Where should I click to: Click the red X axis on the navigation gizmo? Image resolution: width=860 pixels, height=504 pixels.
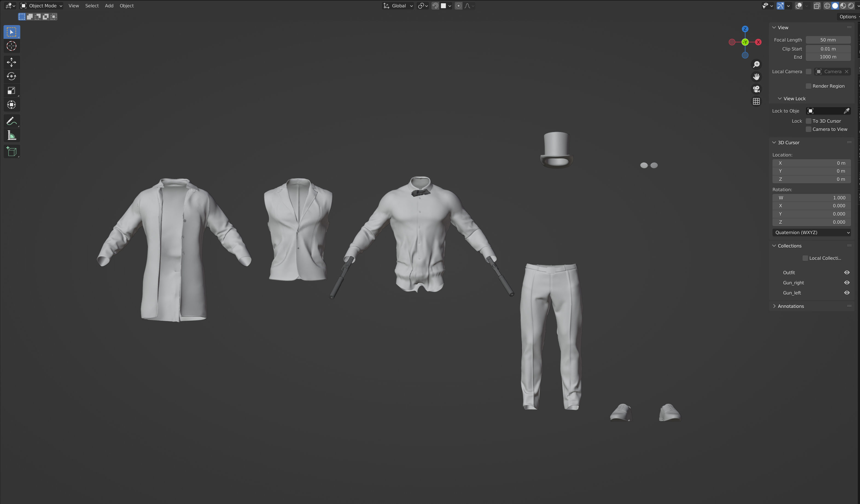[x=758, y=42]
